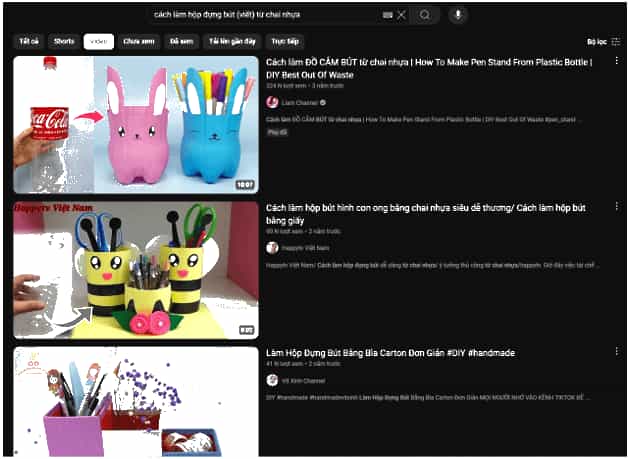Click the duration badge on the bee thumbnail

[247, 330]
